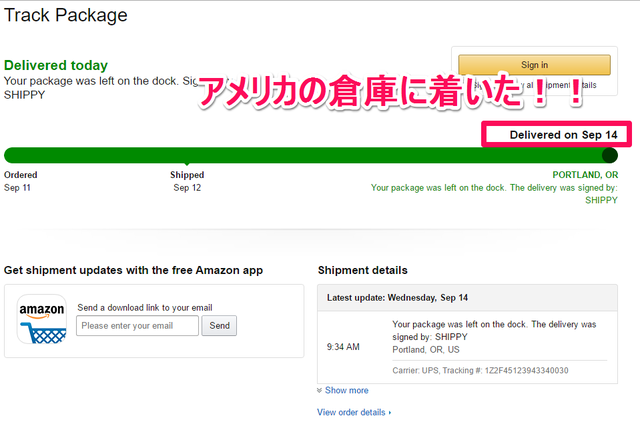This screenshot has width=640, height=428.
Task: Click the dark delivered endpoint on progress bar
Action: (609, 155)
